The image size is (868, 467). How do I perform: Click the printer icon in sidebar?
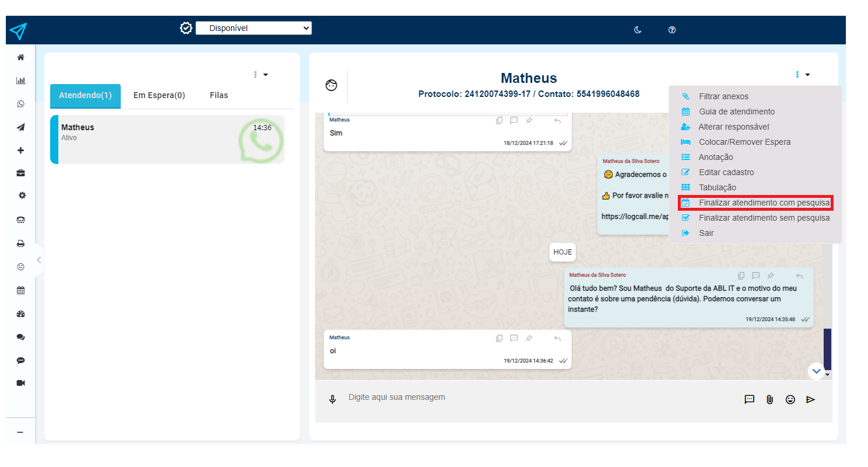tap(21, 243)
